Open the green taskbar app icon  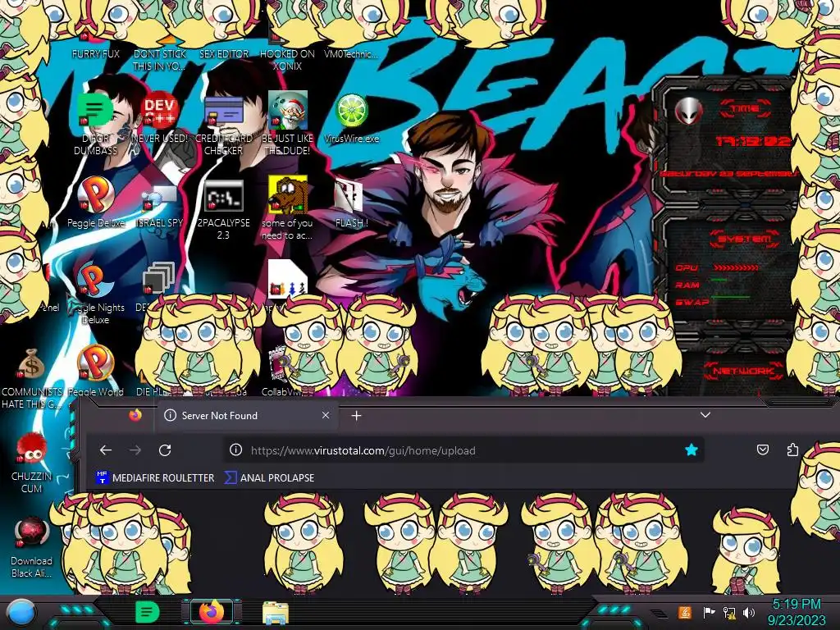point(148,612)
